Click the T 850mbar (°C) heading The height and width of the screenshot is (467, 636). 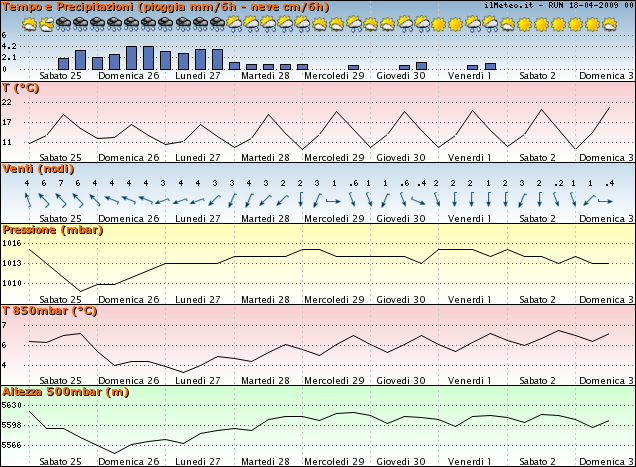[50, 310]
